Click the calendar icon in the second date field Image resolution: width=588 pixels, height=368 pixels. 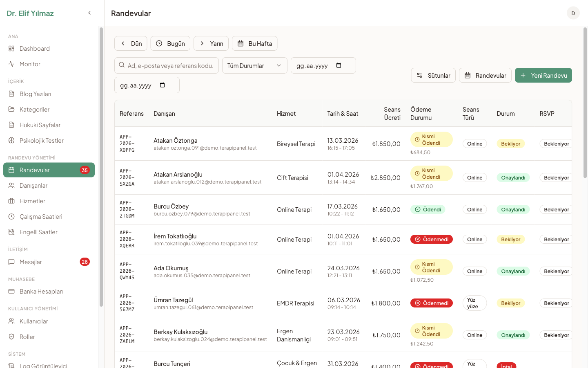162,85
